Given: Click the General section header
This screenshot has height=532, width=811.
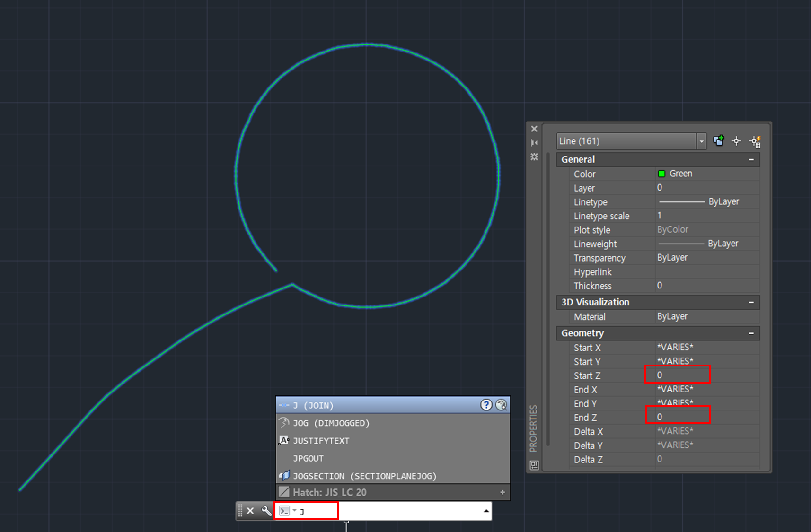Looking at the screenshot, I should pos(658,160).
